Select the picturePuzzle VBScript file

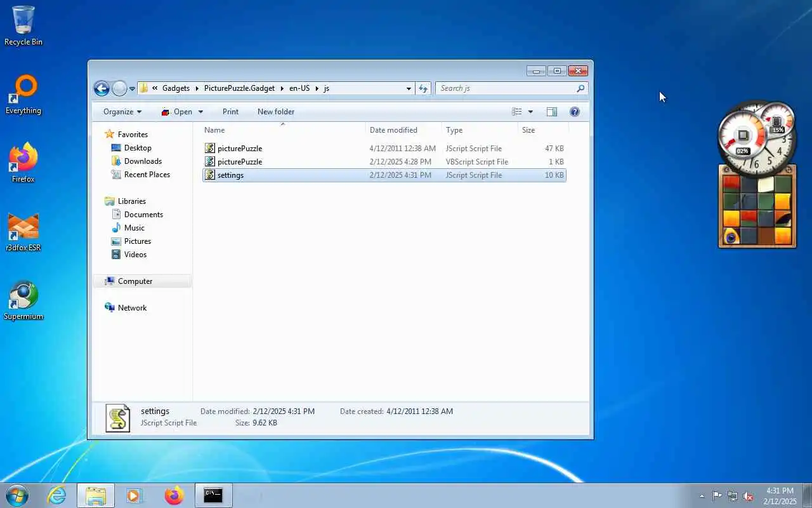[384, 161]
